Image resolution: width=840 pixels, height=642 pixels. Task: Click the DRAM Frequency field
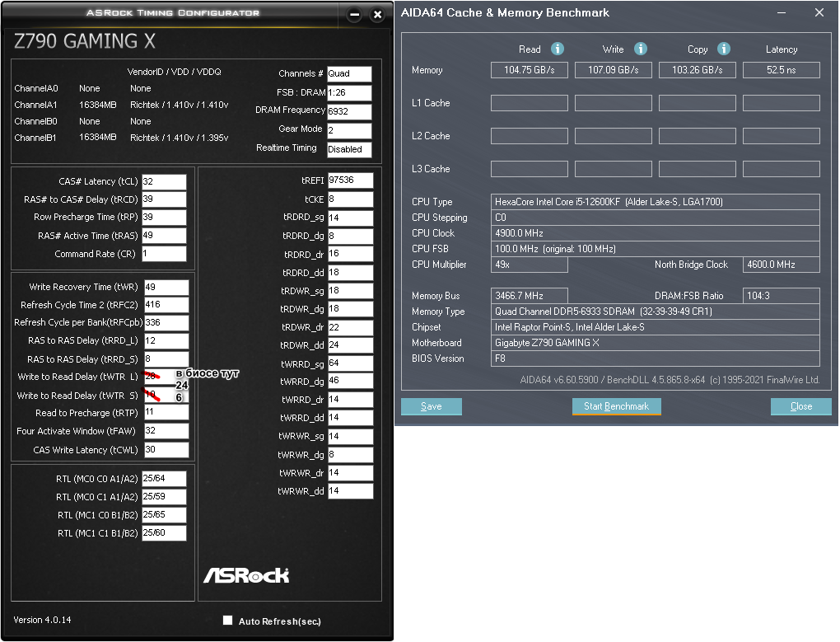click(x=349, y=111)
